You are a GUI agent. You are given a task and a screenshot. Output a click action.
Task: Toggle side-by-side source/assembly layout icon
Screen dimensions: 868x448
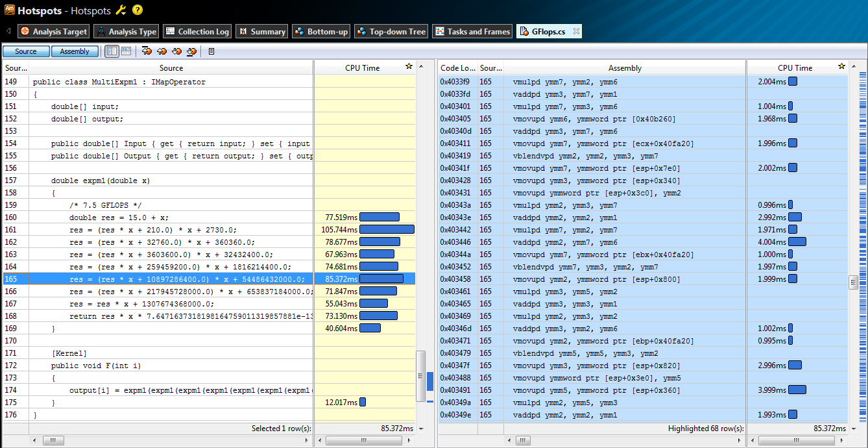click(112, 51)
